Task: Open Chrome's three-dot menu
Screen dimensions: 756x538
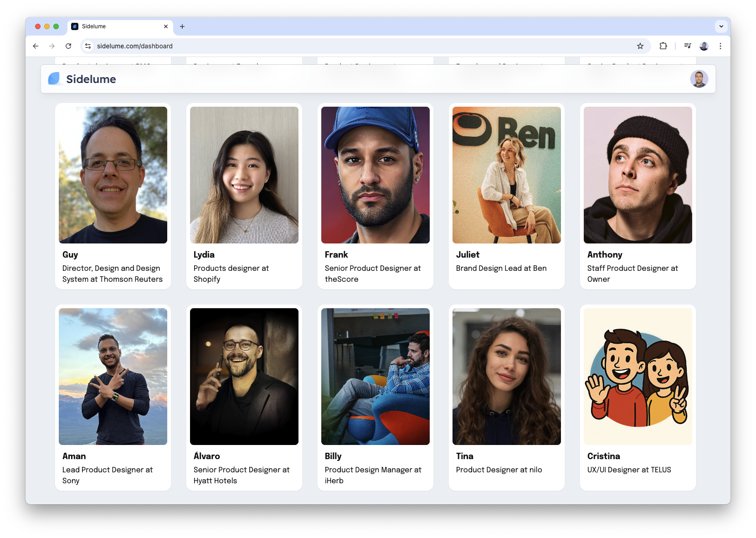Action: pos(720,46)
